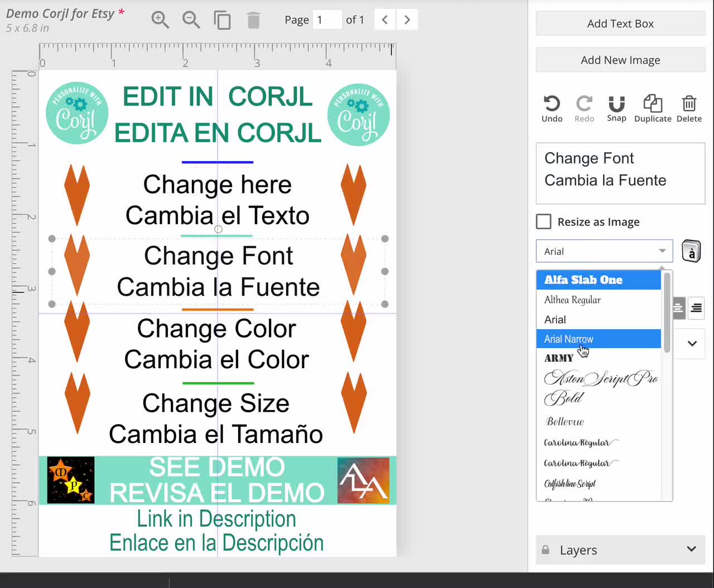The width and height of the screenshot is (714, 588).
Task: Click the Demo Corjl for Etsy title
Action: pos(60,13)
